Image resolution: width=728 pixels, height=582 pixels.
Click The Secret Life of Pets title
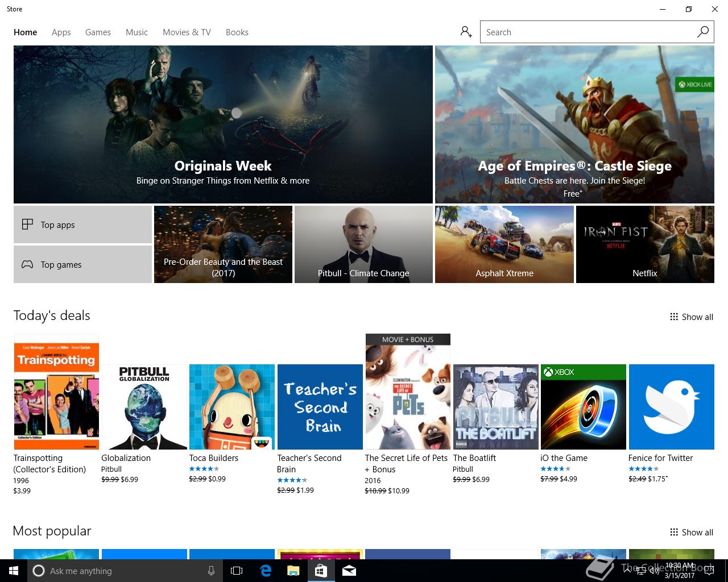pyautogui.click(x=406, y=464)
